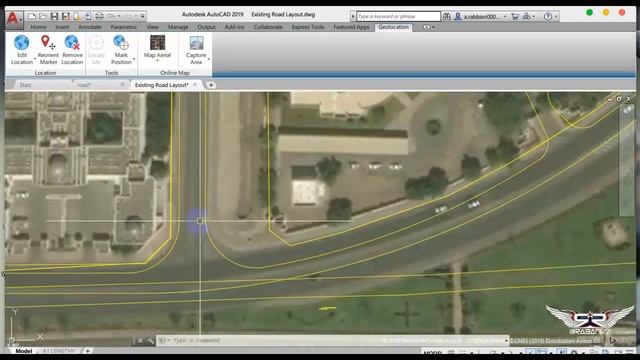Screen dimensions: 640x360
Task: Select the Geolocation ribbon tab
Action: [x=393, y=27]
